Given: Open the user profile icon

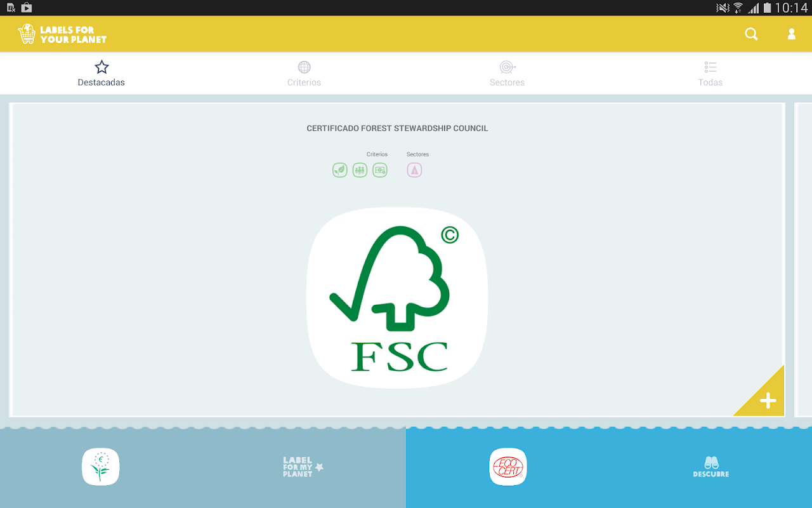Looking at the screenshot, I should tap(792, 34).
